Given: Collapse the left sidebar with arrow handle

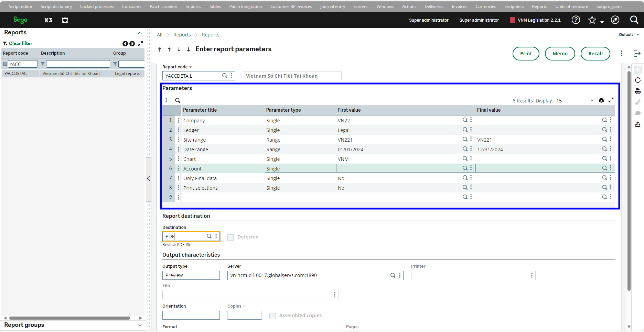Looking at the screenshot, I should coord(149,178).
